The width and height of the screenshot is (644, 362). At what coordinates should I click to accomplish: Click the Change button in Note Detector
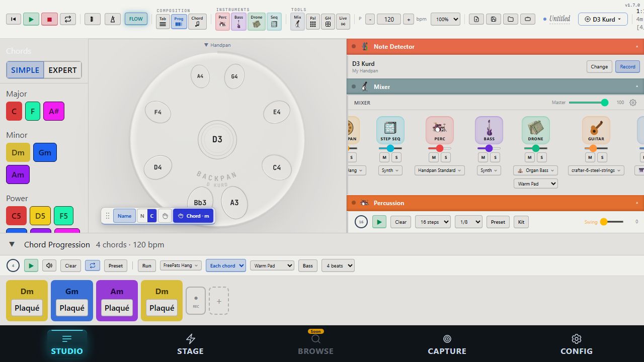pos(599,66)
